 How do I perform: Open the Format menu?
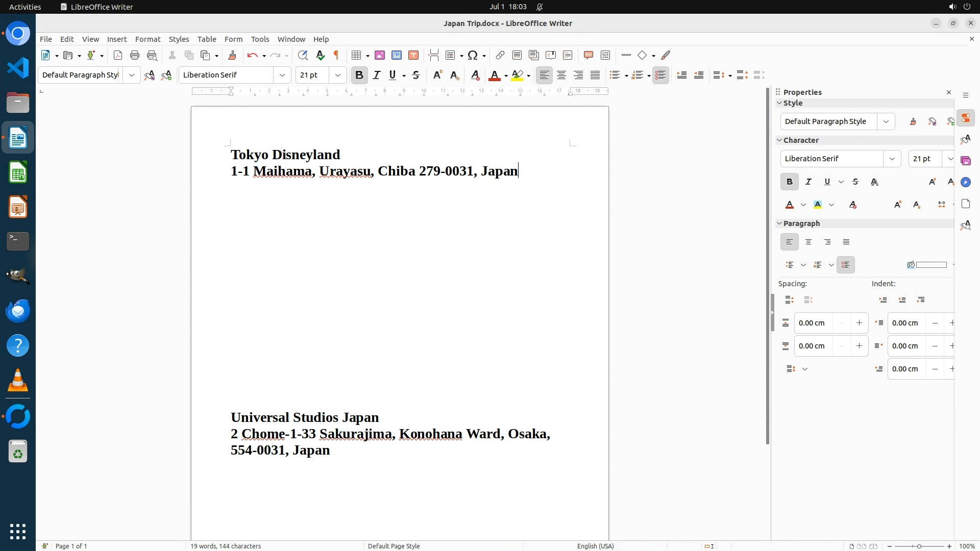(148, 39)
